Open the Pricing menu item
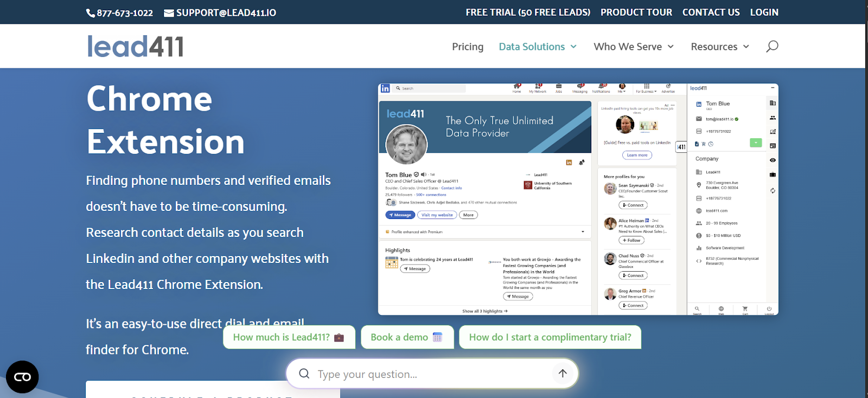The height and width of the screenshot is (398, 868). (x=468, y=47)
